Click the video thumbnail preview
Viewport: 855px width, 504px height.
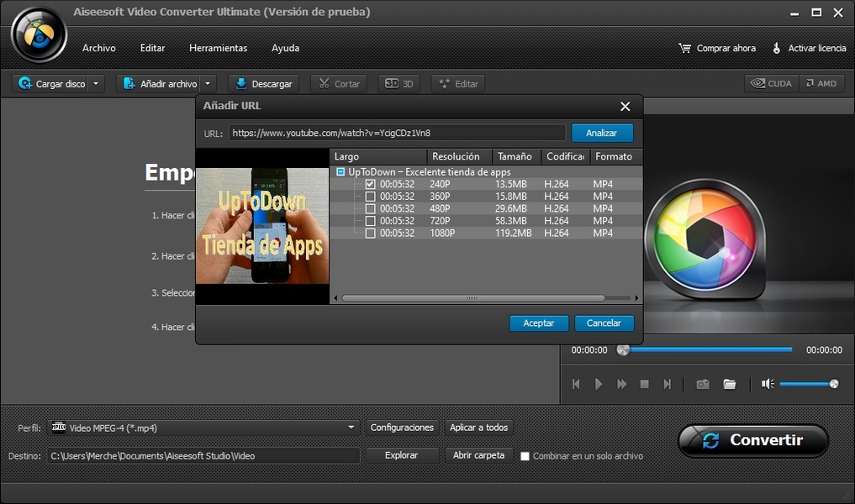(262, 226)
